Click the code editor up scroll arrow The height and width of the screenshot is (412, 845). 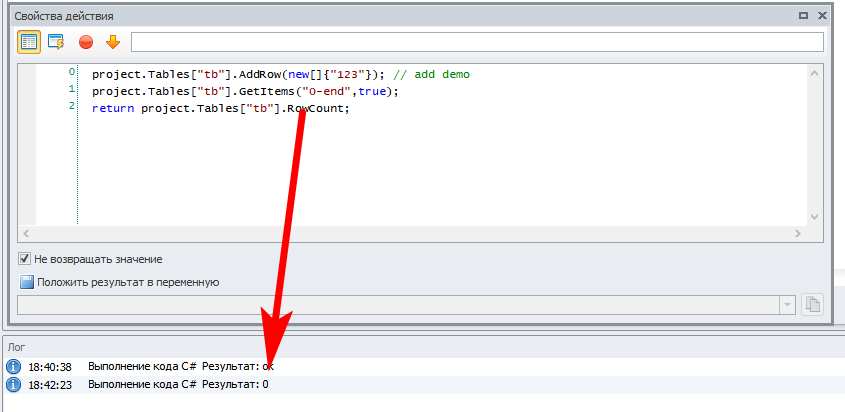(814, 73)
